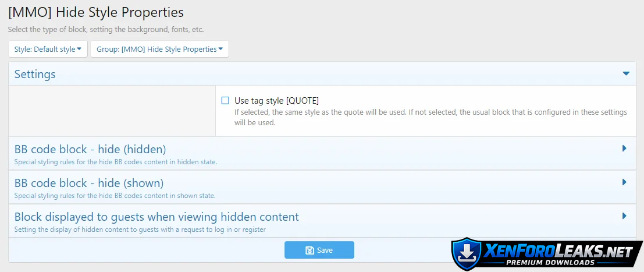
Task: Open the 'BB code block - hide (hidden)' title
Action: (x=90, y=149)
